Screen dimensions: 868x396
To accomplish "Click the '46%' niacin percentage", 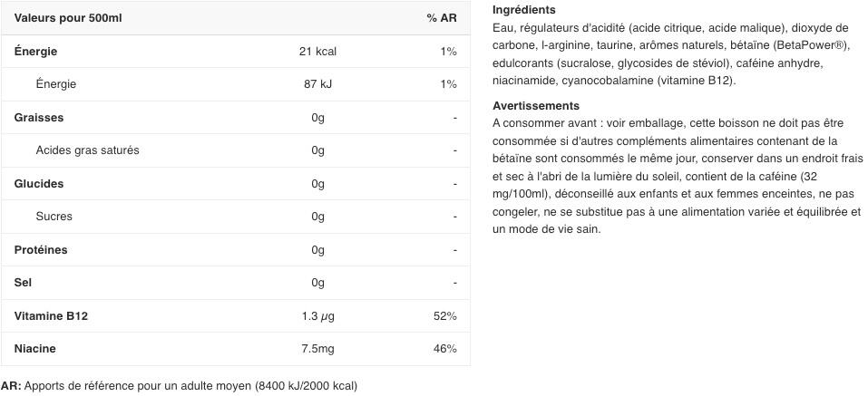I will coord(445,349).
